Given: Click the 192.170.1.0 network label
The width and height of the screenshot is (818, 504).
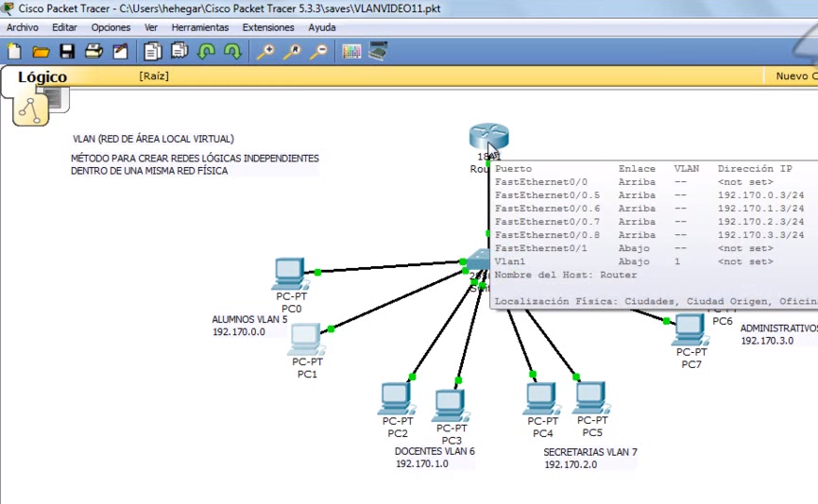Looking at the screenshot, I should (422, 463).
